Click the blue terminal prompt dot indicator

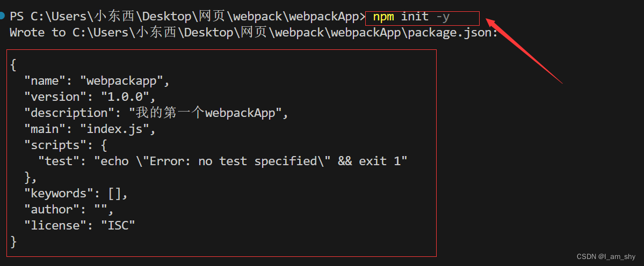point(2,17)
